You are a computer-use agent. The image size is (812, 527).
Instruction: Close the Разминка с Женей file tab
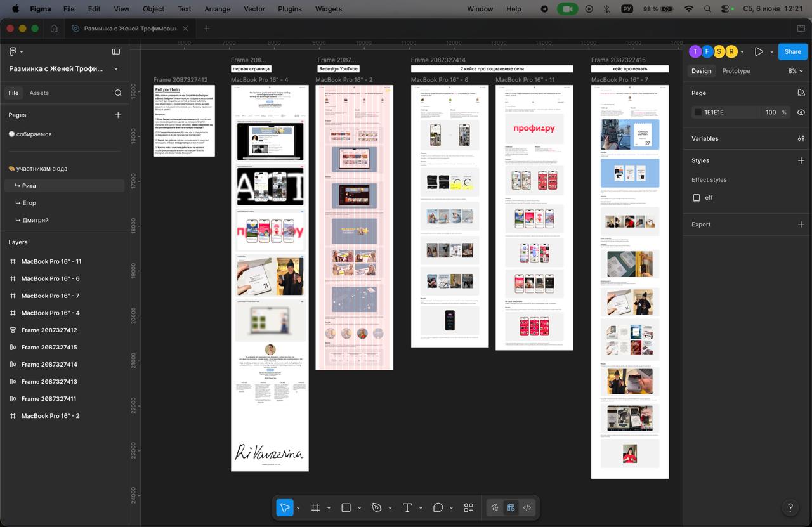185,29
